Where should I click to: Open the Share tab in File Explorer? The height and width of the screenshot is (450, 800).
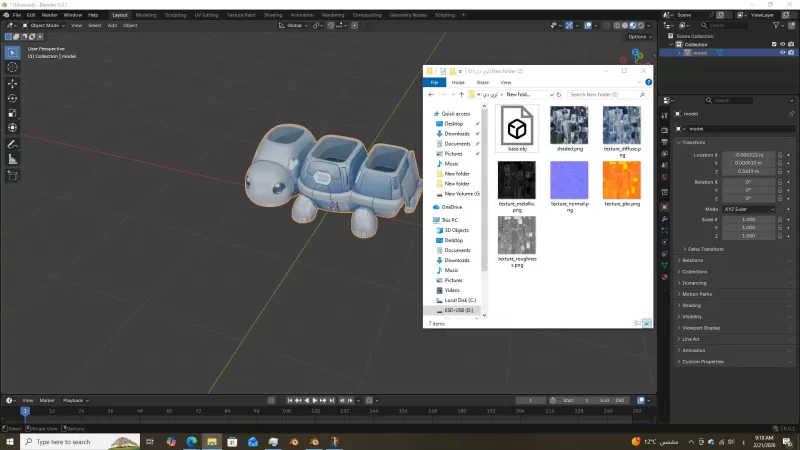click(482, 82)
